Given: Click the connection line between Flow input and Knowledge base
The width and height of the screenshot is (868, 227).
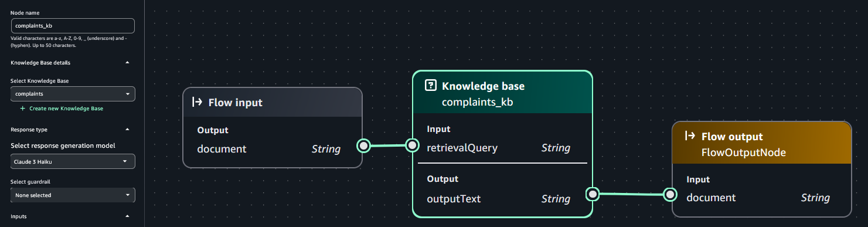Looking at the screenshot, I should (x=387, y=145).
